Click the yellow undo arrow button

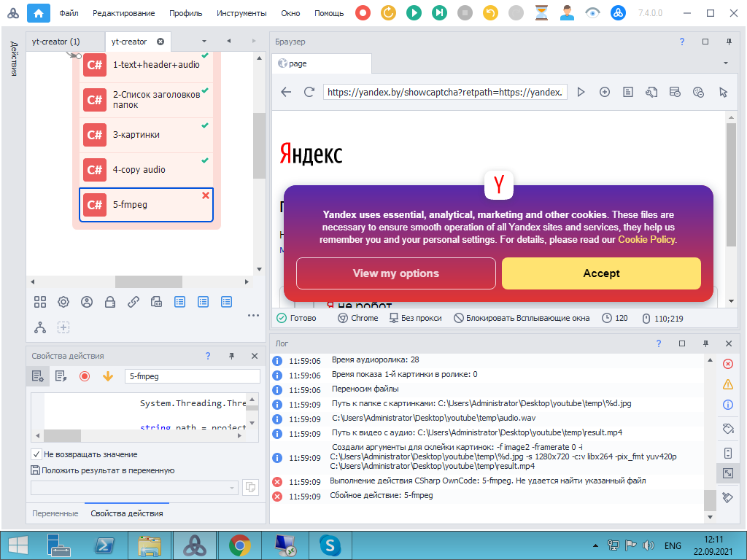pos(490,13)
